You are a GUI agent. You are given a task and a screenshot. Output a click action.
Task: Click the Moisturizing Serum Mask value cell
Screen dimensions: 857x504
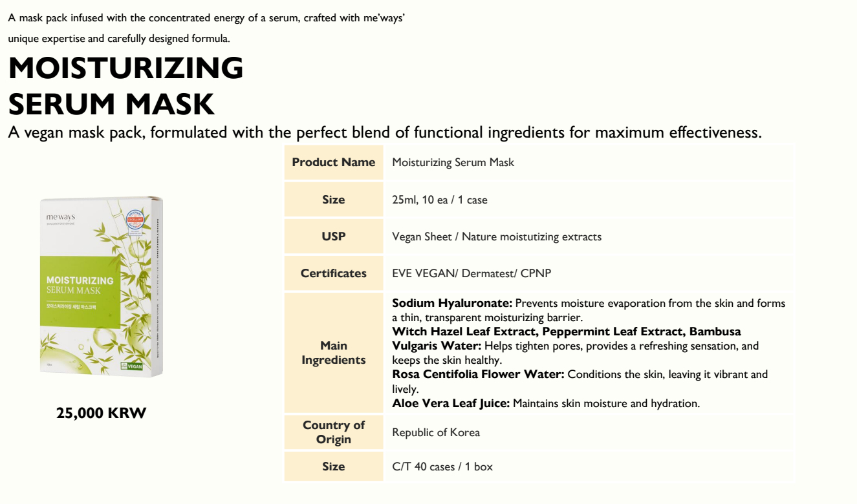(453, 163)
